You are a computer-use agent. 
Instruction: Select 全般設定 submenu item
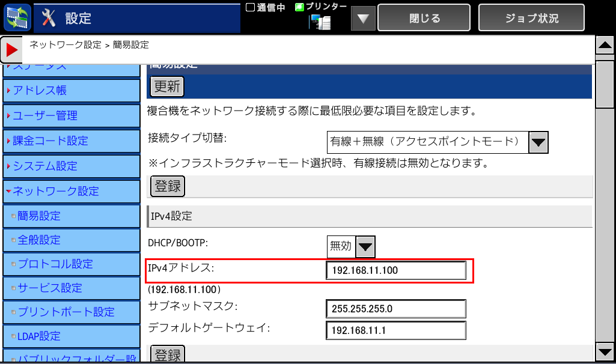[72, 240]
